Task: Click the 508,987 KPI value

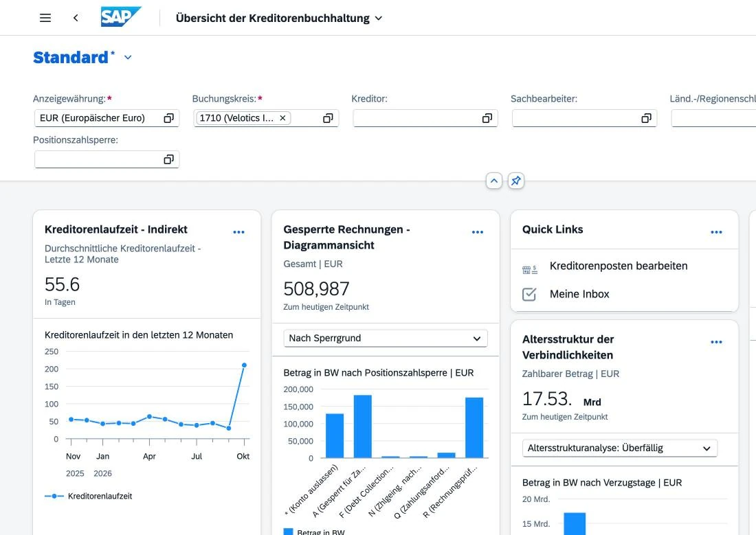Action: pos(316,288)
